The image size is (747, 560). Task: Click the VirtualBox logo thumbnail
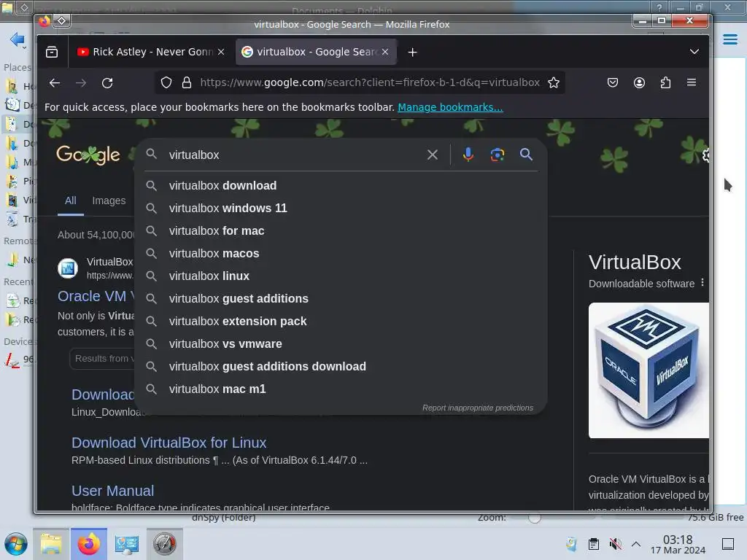click(x=649, y=370)
